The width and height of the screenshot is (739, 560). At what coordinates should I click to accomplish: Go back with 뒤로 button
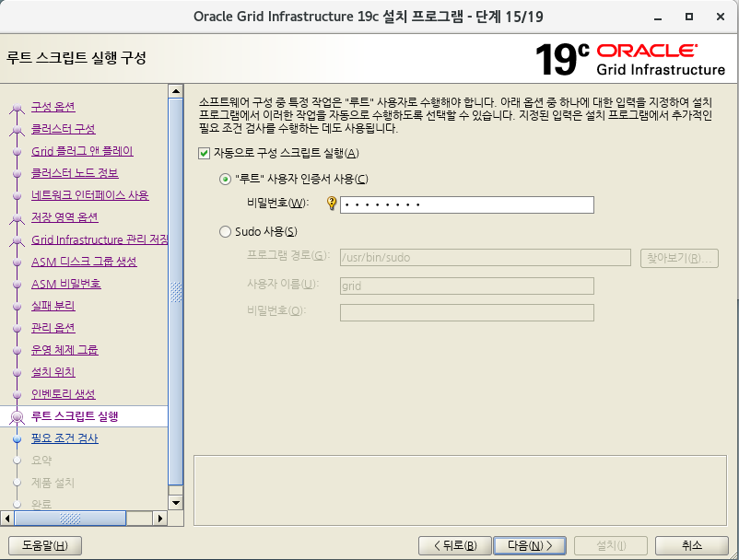(455, 545)
